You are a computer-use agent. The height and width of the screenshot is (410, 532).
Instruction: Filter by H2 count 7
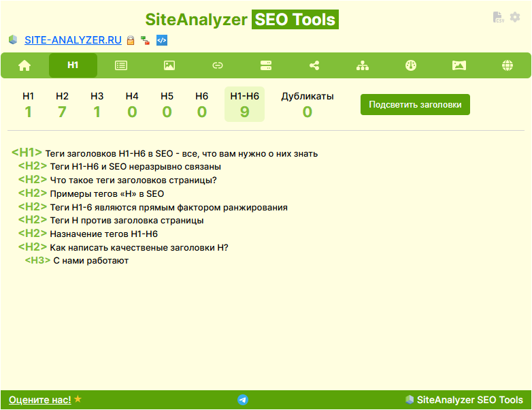pos(62,105)
